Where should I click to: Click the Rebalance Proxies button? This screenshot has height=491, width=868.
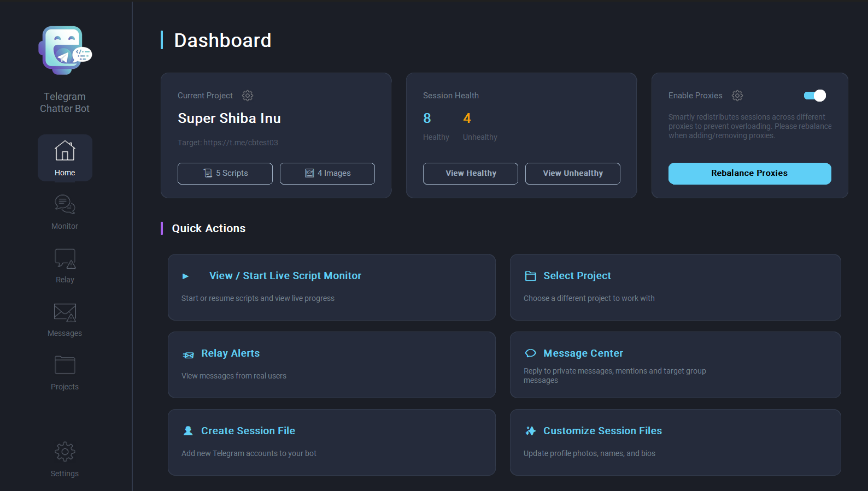(749, 174)
